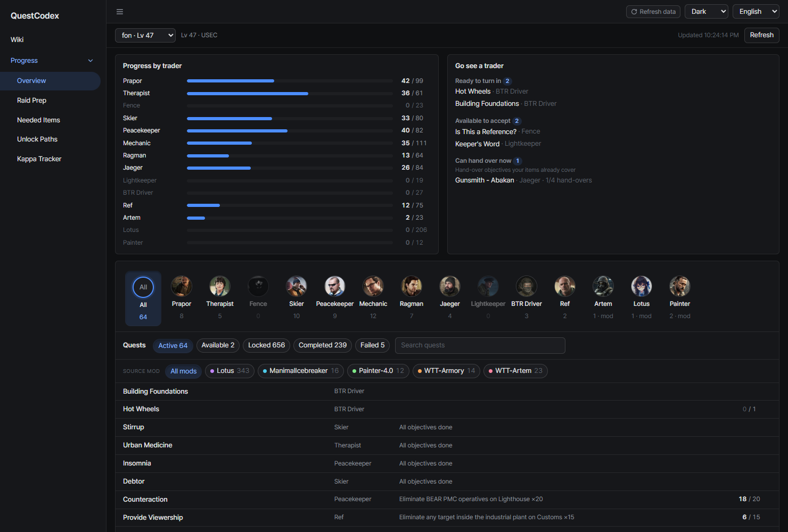Click the Prapor progress bar
Image resolution: width=788 pixels, height=532 pixels.
[290, 81]
